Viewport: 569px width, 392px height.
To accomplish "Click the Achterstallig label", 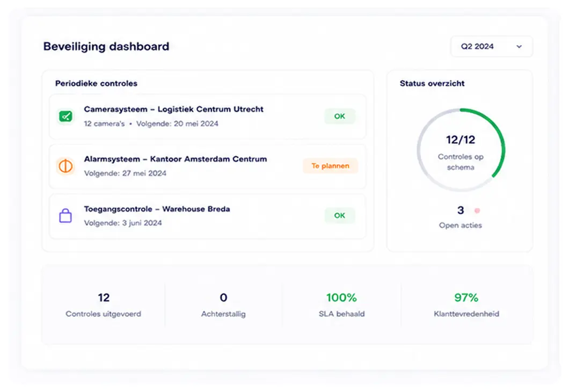I will [x=223, y=314].
